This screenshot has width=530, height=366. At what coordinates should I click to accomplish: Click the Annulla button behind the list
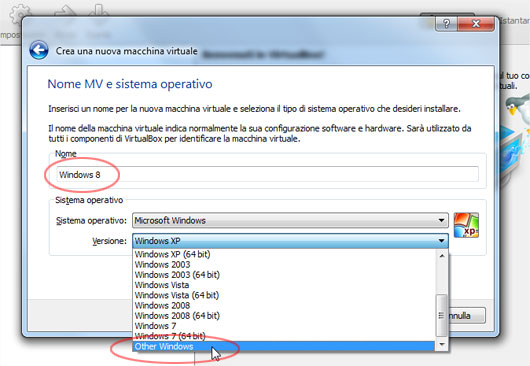tap(467, 316)
